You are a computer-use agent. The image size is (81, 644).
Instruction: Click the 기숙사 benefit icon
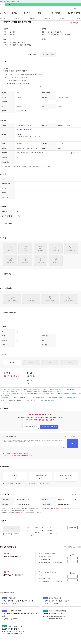pyautogui.click(x=25, y=249)
